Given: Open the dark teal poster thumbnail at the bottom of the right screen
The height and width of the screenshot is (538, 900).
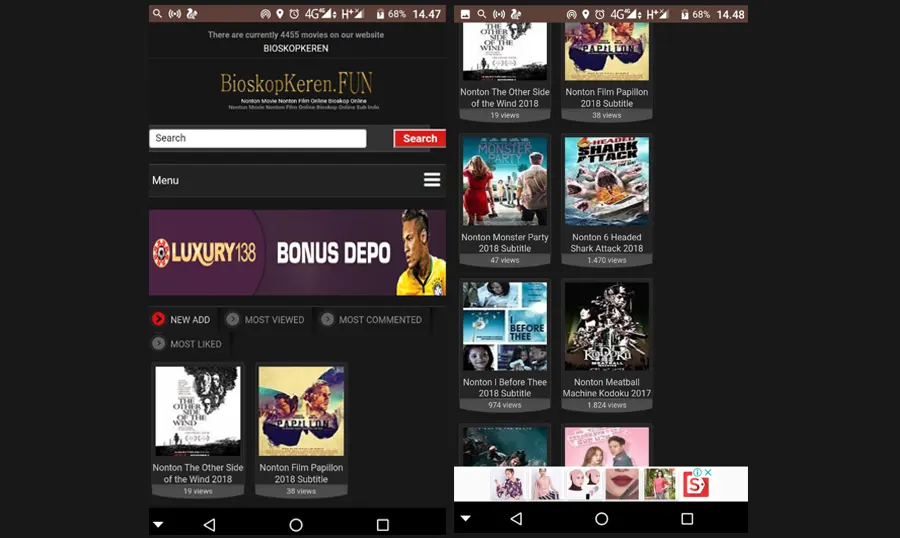Looking at the screenshot, I should (505, 446).
